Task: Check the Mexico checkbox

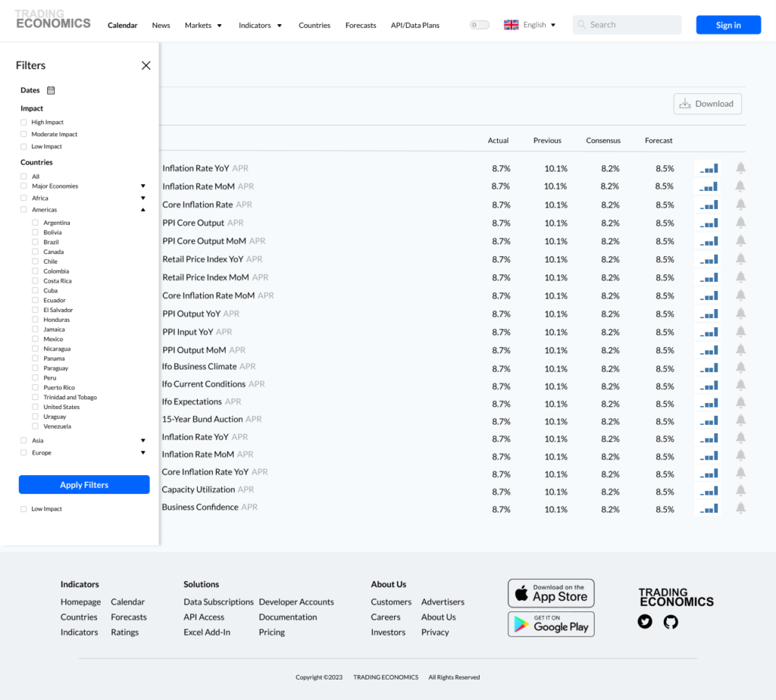Action: [x=35, y=339]
